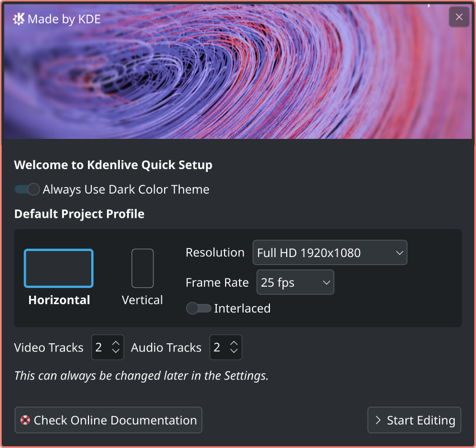
Task: Toggle Always Use Dark Color Theme switch
Action: click(x=27, y=189)
